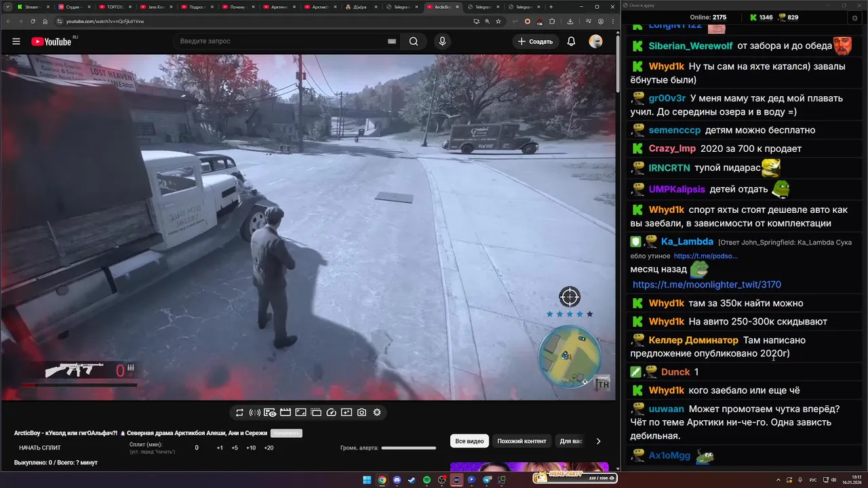Screen dimensions: 868x488
Task: Switch to the Jane Kra browser tab
Action: [x=155, y=7]
